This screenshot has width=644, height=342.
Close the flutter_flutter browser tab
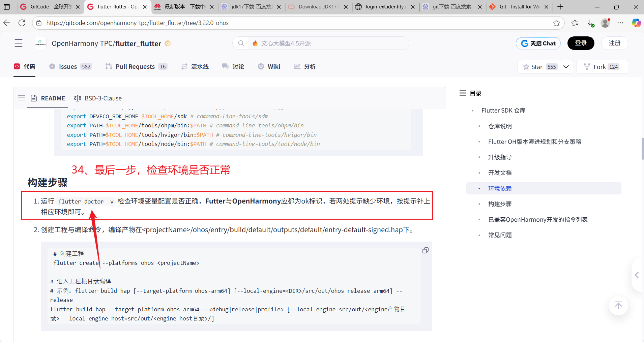pyautogui.click(x=145, y=7)
